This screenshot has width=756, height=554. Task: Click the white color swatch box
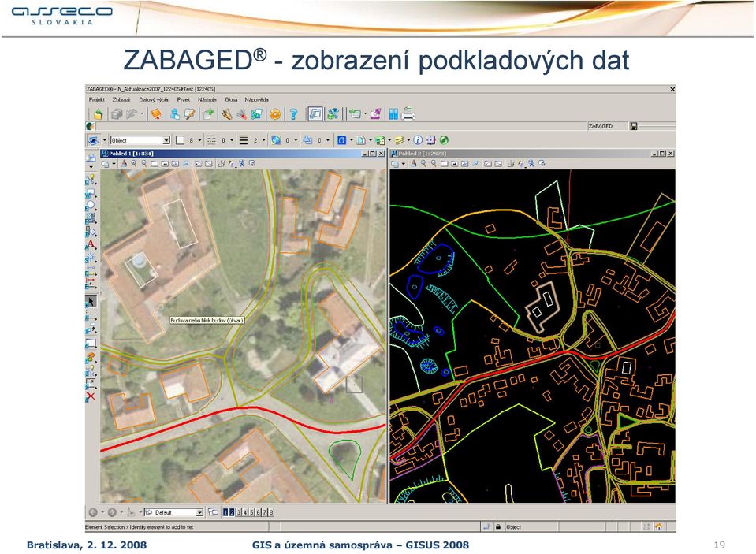pyautogui.click(x=181, y=140)
